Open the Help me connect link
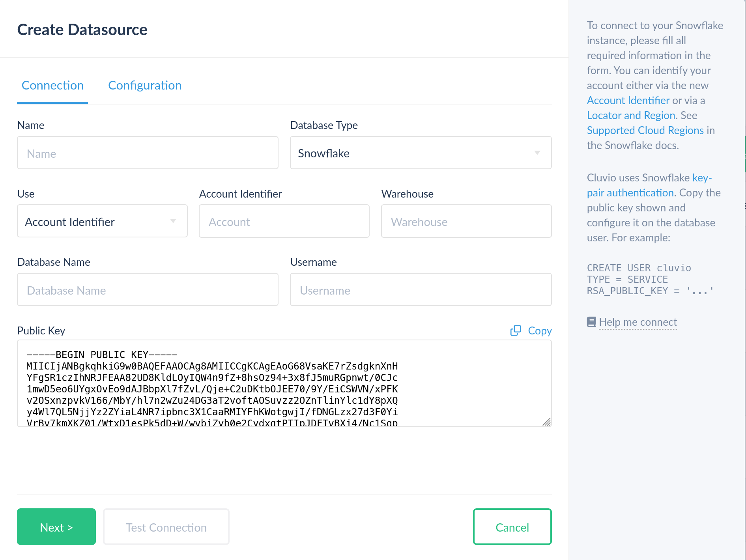746x560 pixels. click(638, 322)
